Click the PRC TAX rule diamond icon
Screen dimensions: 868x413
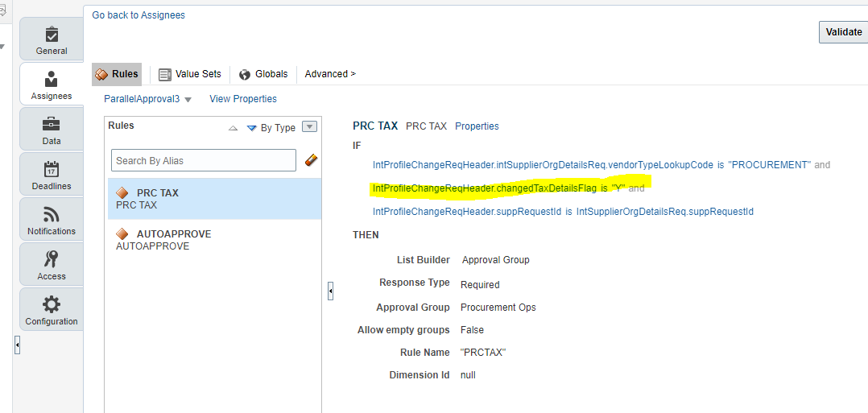point(122,193)
